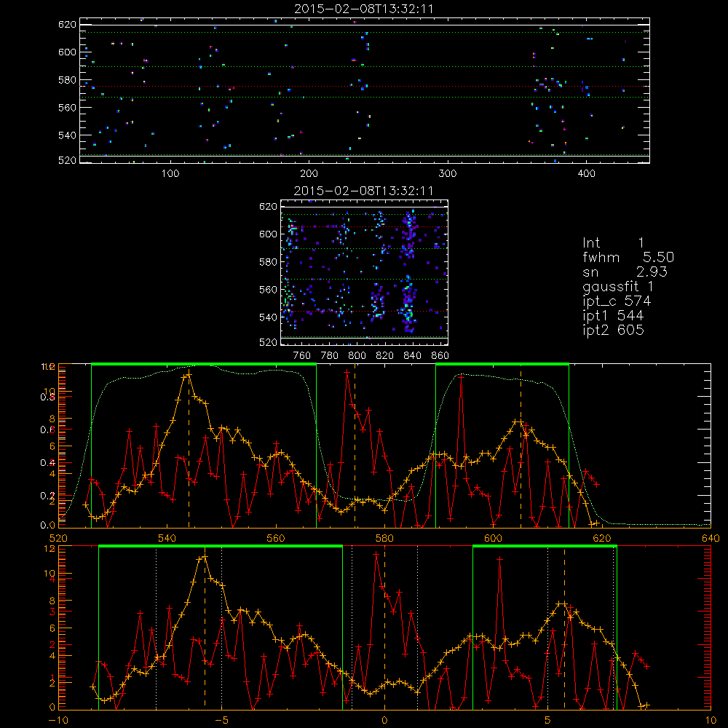Click x-axis label 820 of middle plot
Screen dimensions: 728x728
click(x=385, y=356)
